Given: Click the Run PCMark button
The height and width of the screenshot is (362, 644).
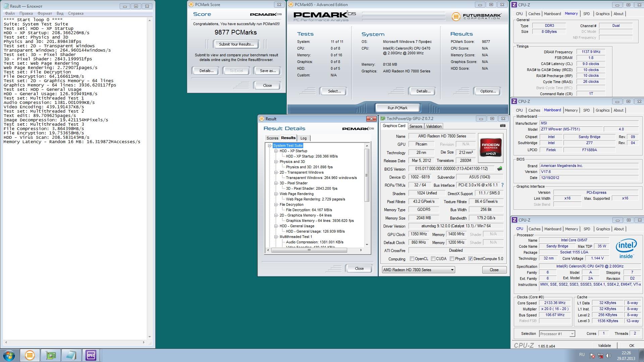Looking at the screenshot, I should click(x=397, y=108).
